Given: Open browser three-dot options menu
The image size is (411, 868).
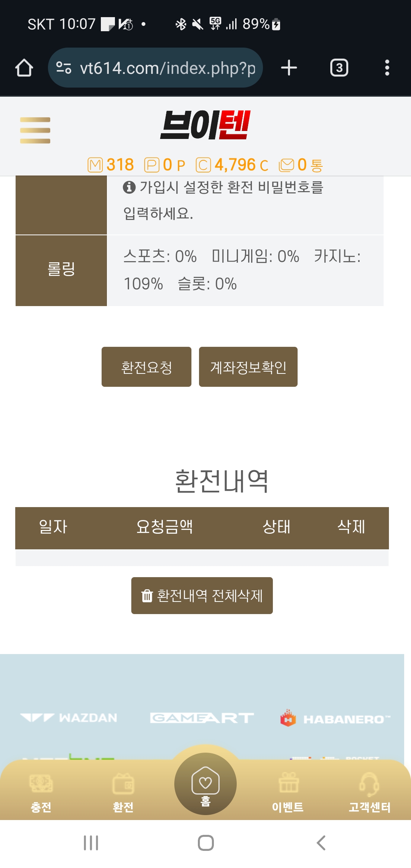Looking at the screenshot, I should [x=387, y=68].
